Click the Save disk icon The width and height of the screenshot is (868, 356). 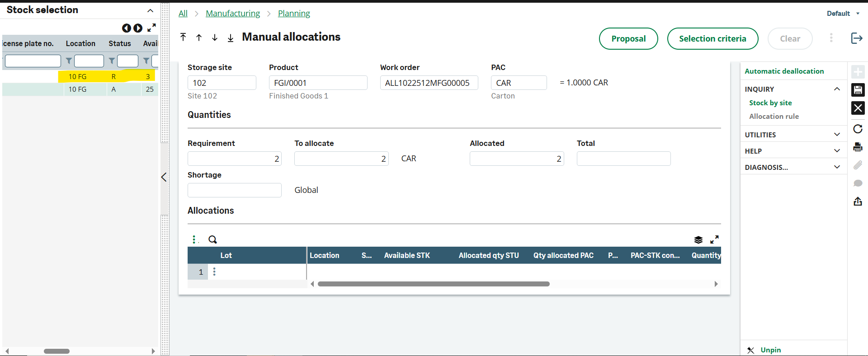tap(858, 90)
